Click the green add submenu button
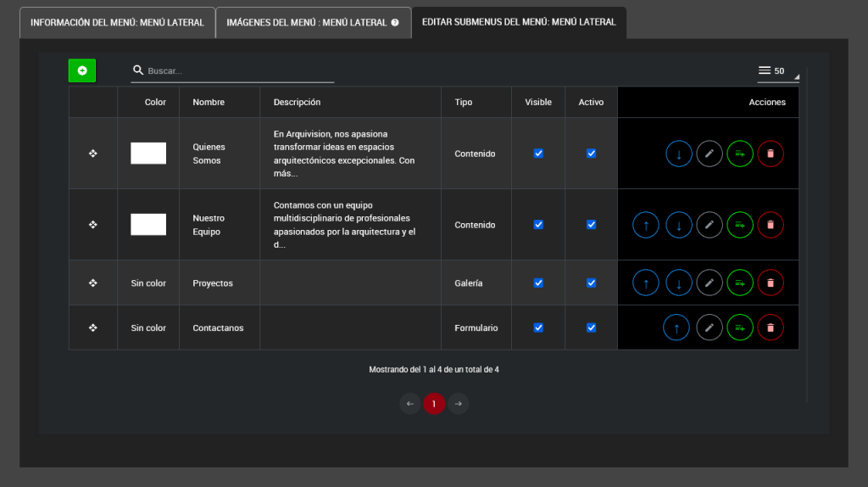The width and height of the screenshot is (868, 487). pyautogui.click(x=82, y=70)
